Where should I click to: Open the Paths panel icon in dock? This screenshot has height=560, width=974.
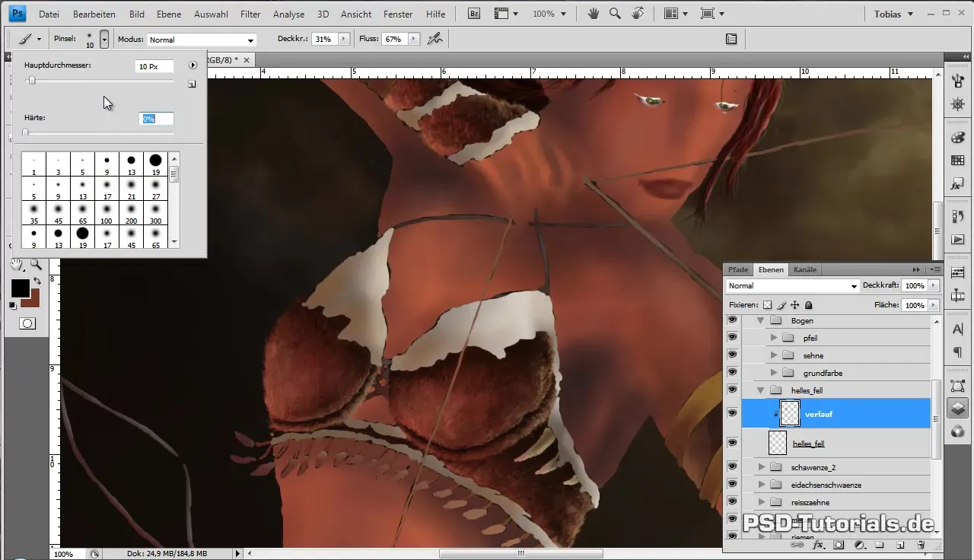coord(958,387)
